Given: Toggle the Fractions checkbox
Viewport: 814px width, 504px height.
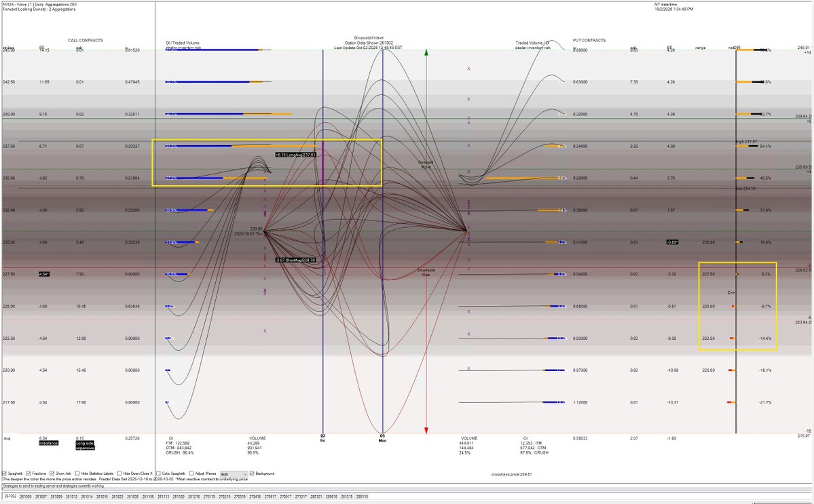Looking at the screenshot, I should [29, 473].
